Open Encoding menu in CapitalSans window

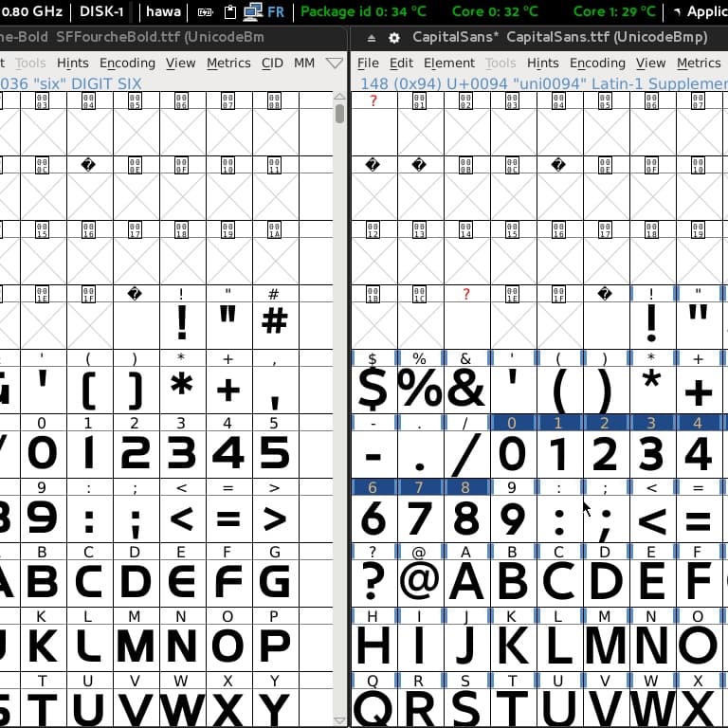[x=597, y=63]
